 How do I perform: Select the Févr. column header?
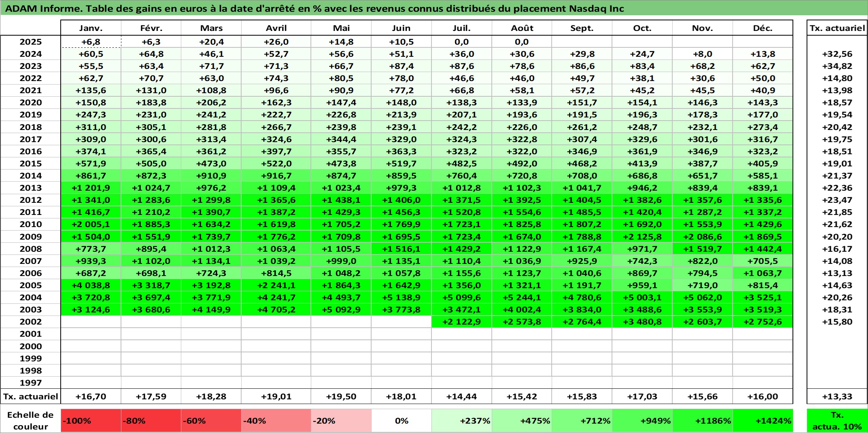[x=151, y=28]
